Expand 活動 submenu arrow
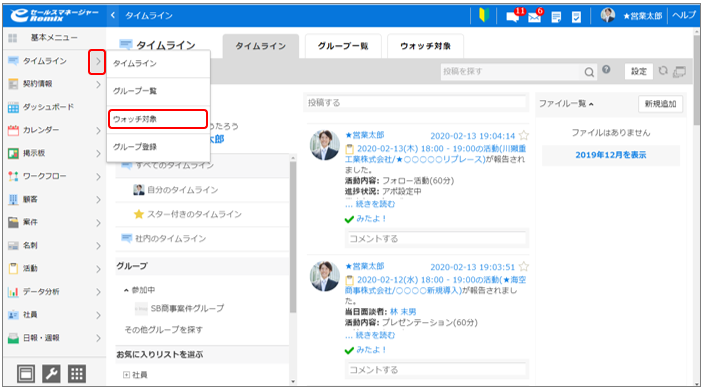Screen dimensions: 702x389 coord(98,269)
